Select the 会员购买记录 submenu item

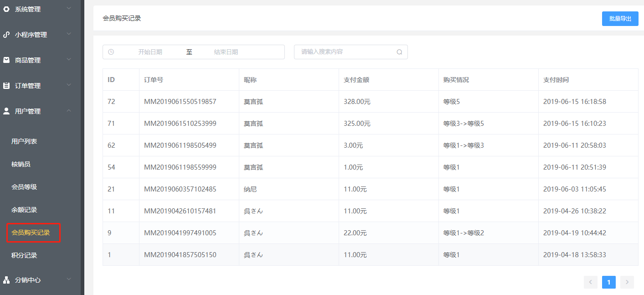pos(31,233)
